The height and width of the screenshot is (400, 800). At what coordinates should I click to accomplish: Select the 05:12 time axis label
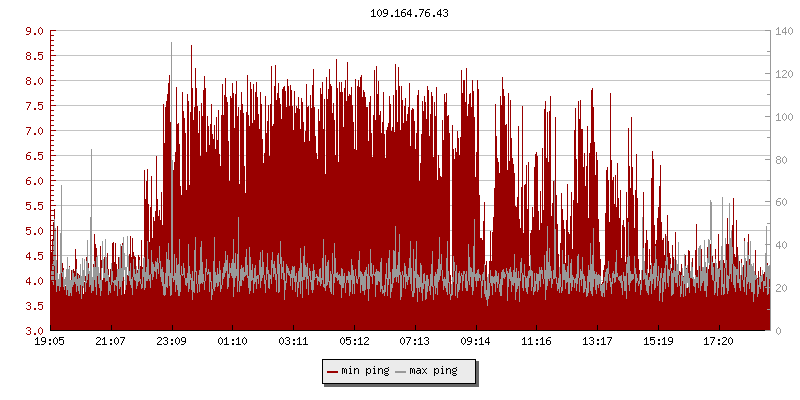(354, 341)
